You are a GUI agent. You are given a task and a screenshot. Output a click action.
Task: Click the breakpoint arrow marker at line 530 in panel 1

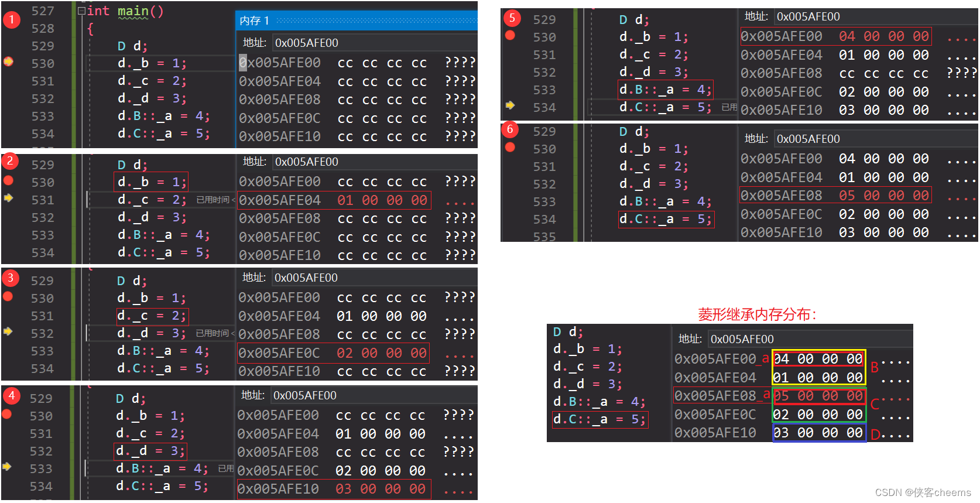(x=8, y=61)
